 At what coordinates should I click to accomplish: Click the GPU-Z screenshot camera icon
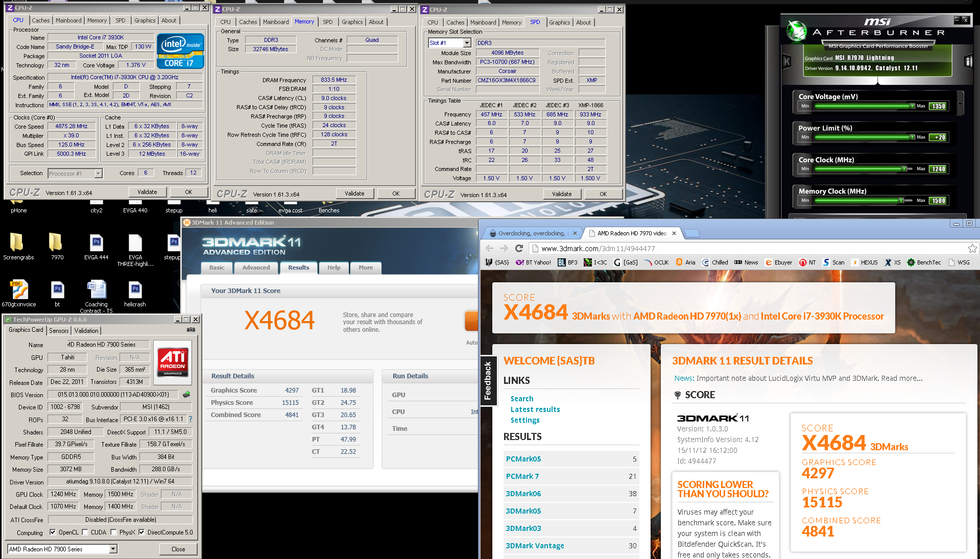click(191, 330)
